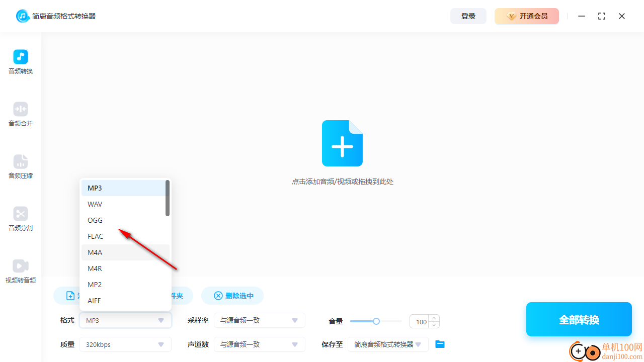The width and height of the screenshot is (644, 362).
Task: Maximize the application window
Action: point(602,16)
